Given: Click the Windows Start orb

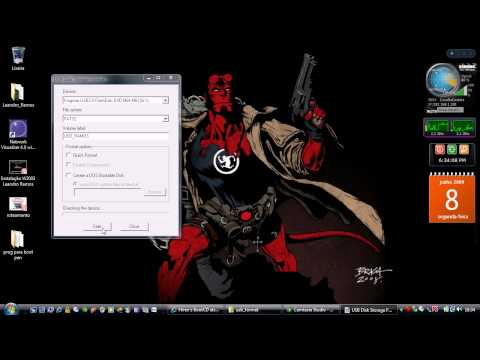Looking at the screenshot, I should 11,309.
